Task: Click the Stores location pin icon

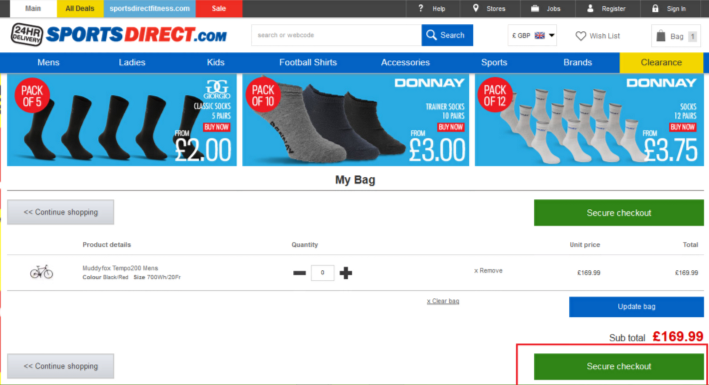Action: pos(476,8)
